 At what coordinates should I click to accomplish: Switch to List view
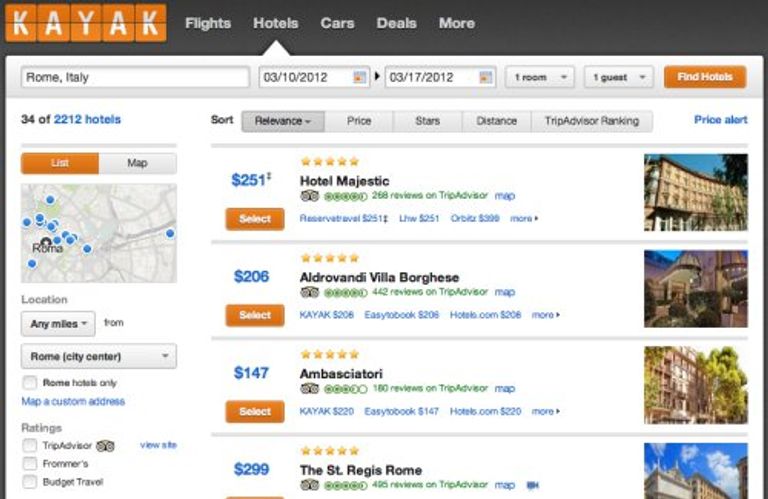60,163
